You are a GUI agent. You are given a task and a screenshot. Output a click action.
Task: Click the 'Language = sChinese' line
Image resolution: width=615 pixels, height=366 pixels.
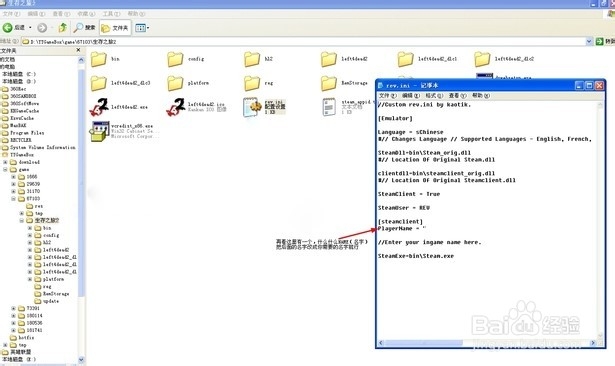pos(411,132)
